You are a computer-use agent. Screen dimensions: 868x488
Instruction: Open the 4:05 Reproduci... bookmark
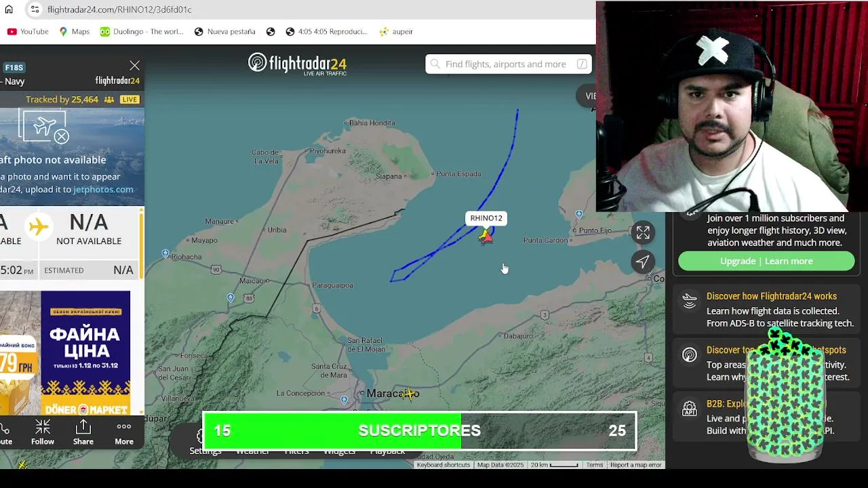326,31
